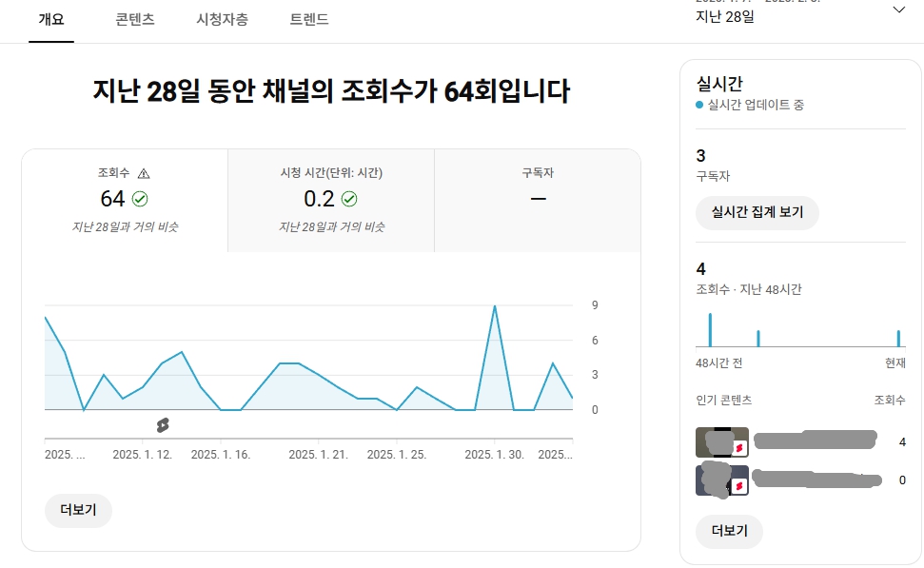
Task: Click the 더보기 button in the 실시간 panel
Action: 730,532
